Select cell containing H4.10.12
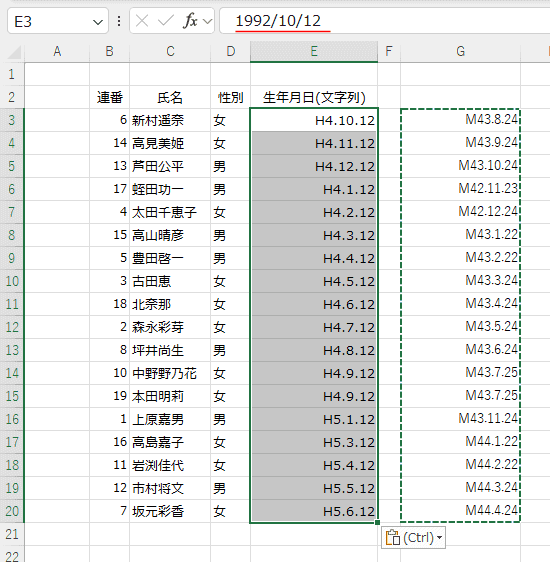Screen dimensions: 550x562 (314, 120)
